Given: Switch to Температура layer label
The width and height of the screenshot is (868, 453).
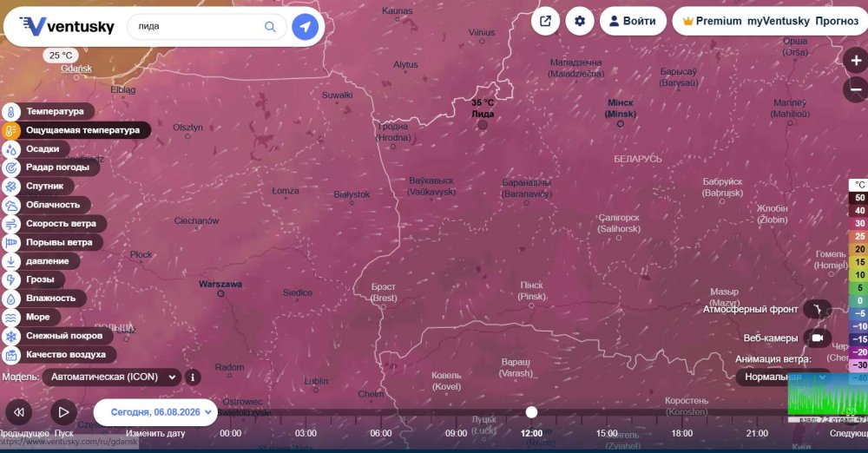Looking at the screenshot, I should 55,111.
